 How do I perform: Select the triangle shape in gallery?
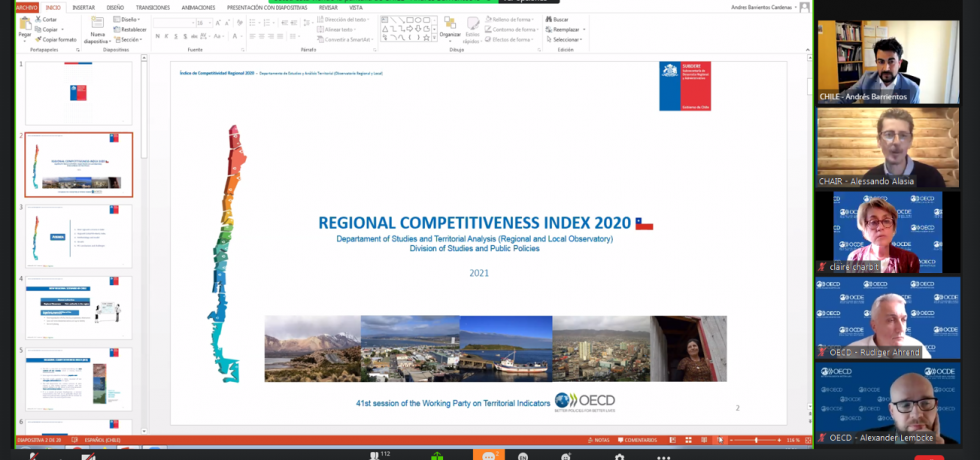[385, 29]
